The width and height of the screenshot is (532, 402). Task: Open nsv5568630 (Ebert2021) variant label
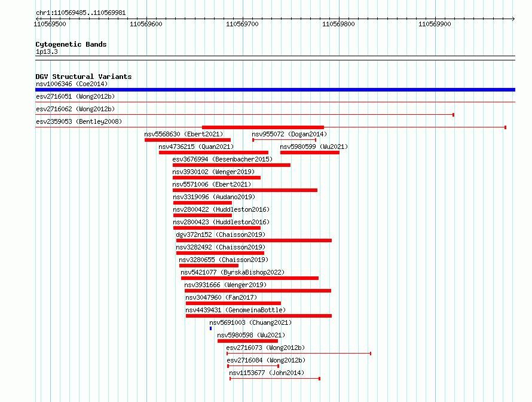click(x=184, y=134)
